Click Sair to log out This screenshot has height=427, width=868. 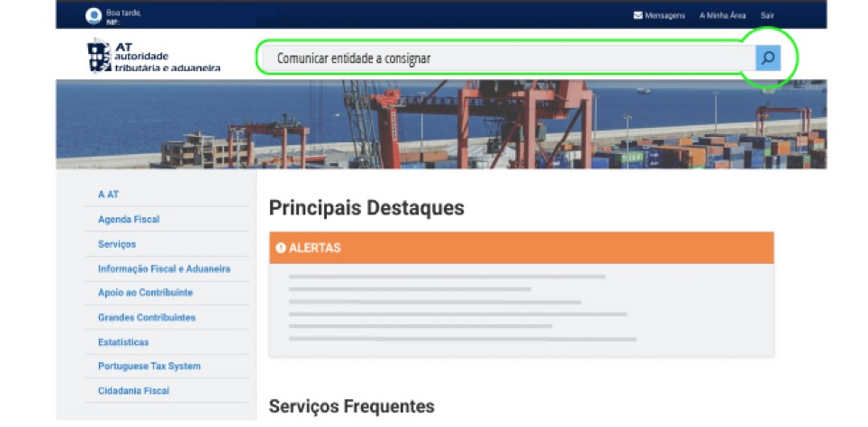point(767,15)
